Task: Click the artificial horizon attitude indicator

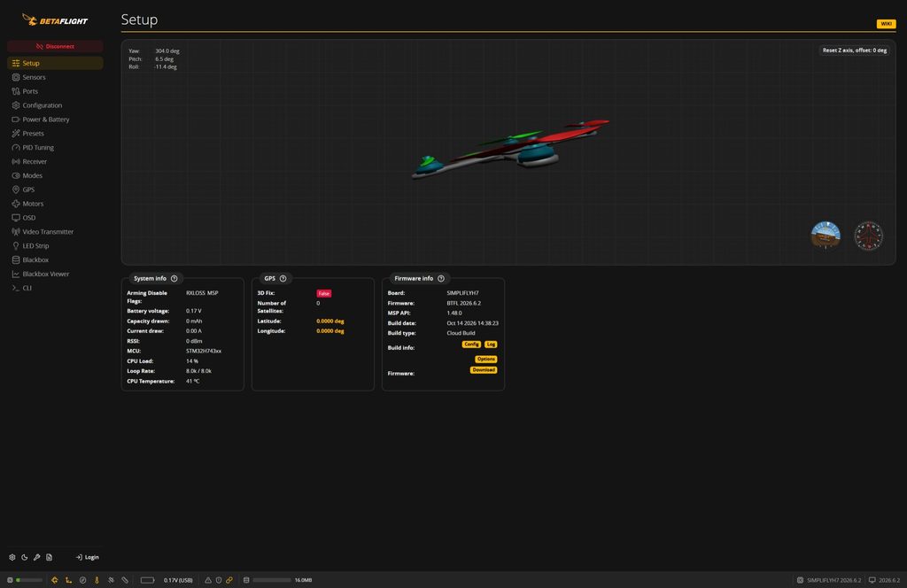Action: (x=826, y=236)
